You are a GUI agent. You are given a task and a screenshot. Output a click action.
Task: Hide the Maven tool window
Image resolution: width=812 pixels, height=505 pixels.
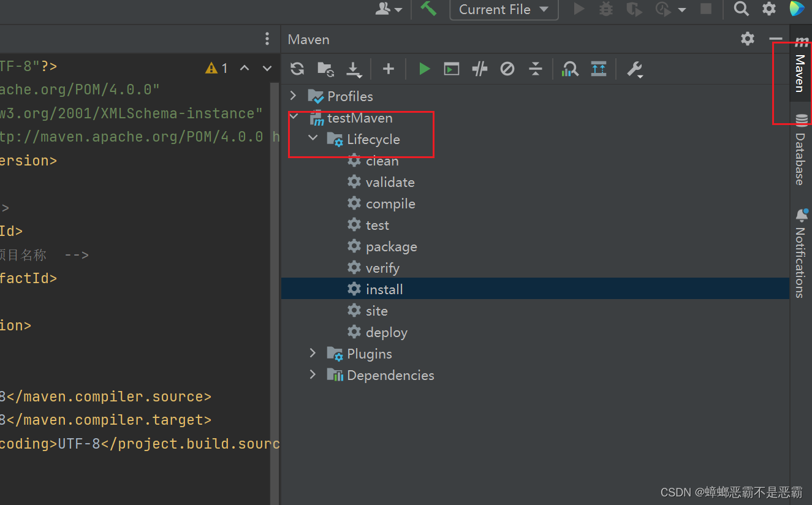point(776,39)
